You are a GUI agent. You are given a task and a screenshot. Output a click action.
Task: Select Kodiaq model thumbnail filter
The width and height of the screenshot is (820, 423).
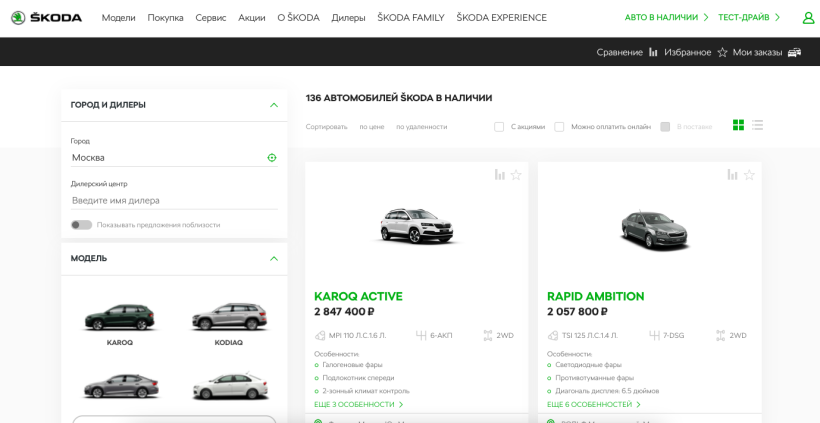coord(229,324)
